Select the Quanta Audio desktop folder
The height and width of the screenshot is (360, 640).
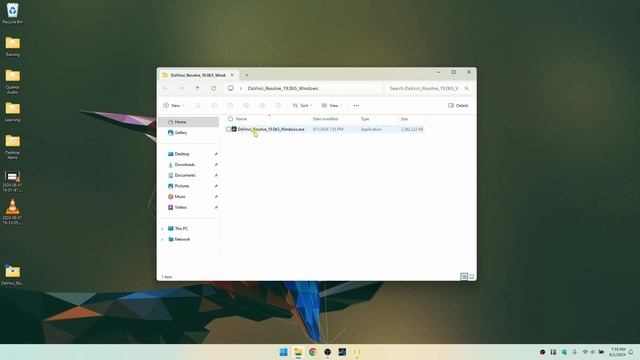[12, 81]
